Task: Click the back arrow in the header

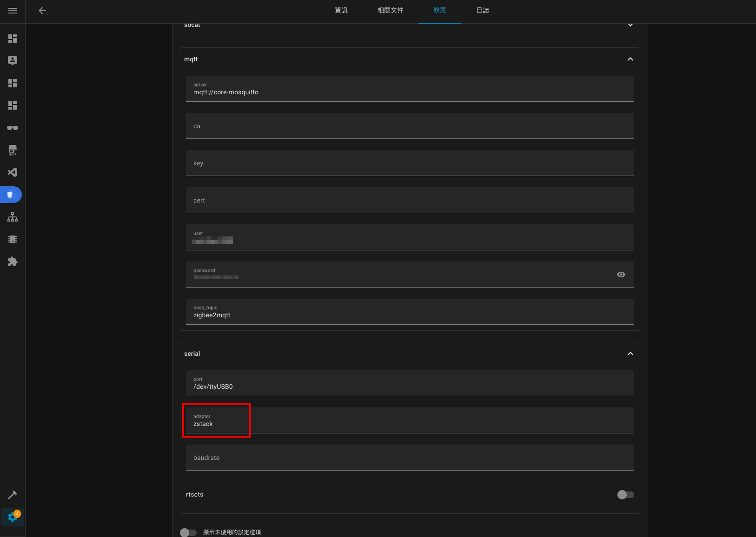Action: (42, 11)
